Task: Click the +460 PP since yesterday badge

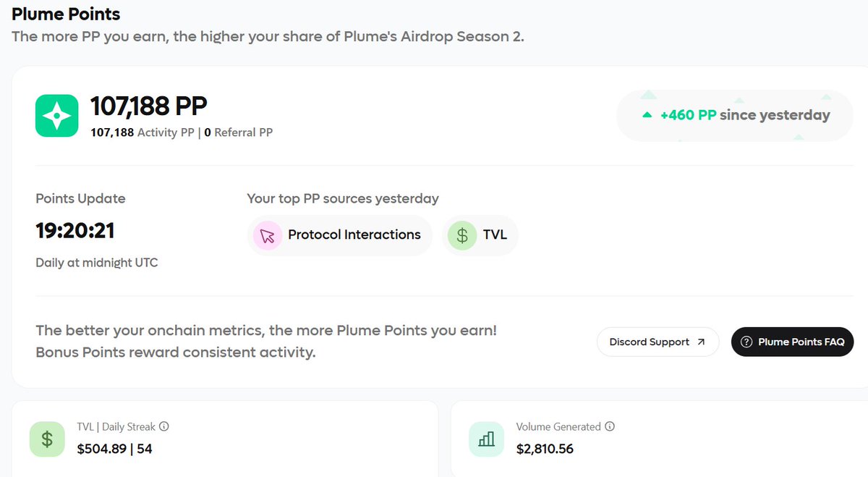Action: [735, 115]
